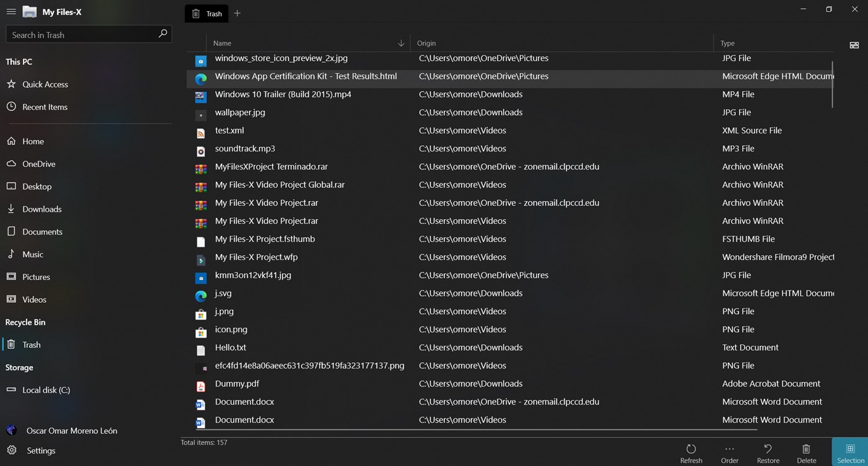Image resolution: width=868 pixels, height=466 pixels.
Task: Refresh the Trash contents
Action: coord(691,452)
